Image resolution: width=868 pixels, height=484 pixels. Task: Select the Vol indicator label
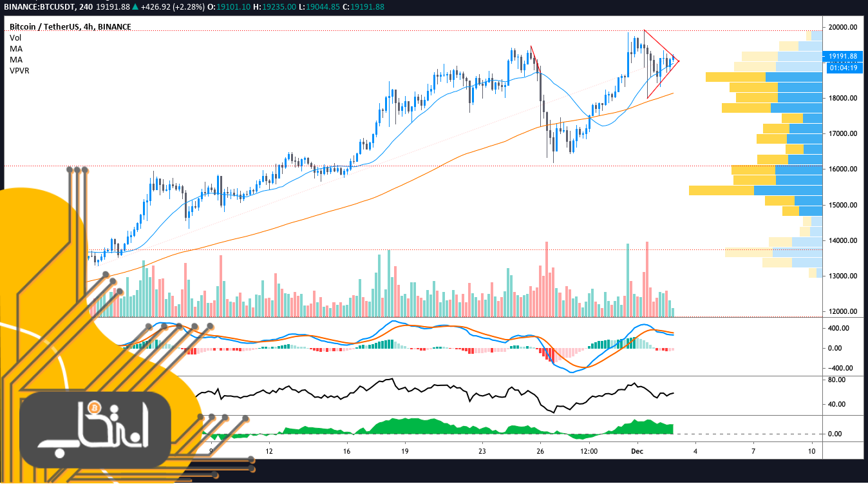[15, 37]
